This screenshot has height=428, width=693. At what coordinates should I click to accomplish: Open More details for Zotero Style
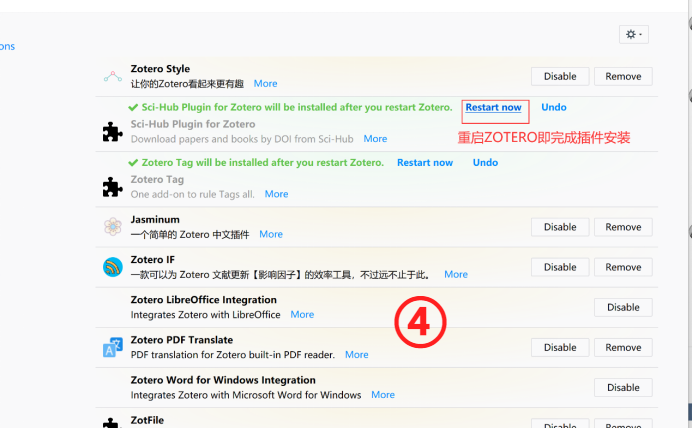(265, 84)
